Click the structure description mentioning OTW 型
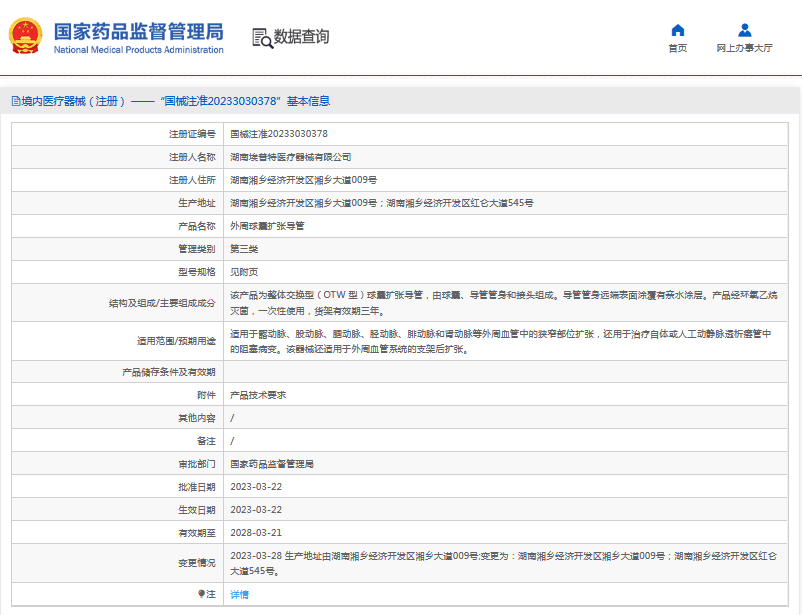 (x=504, y=303)
